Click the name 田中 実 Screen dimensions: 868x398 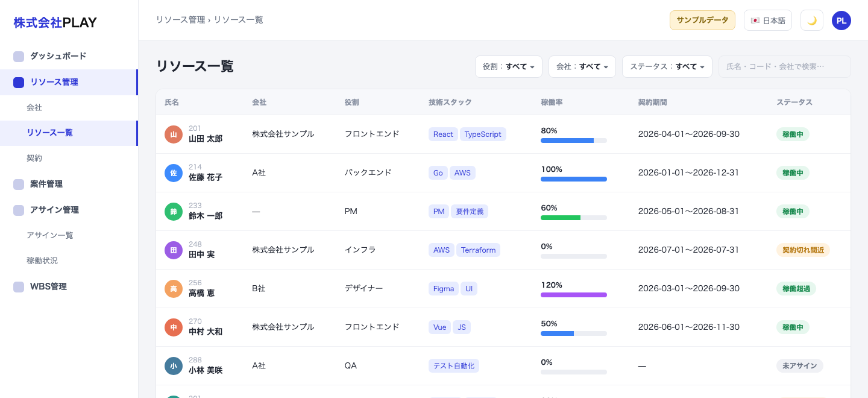(x=201, y=255)
